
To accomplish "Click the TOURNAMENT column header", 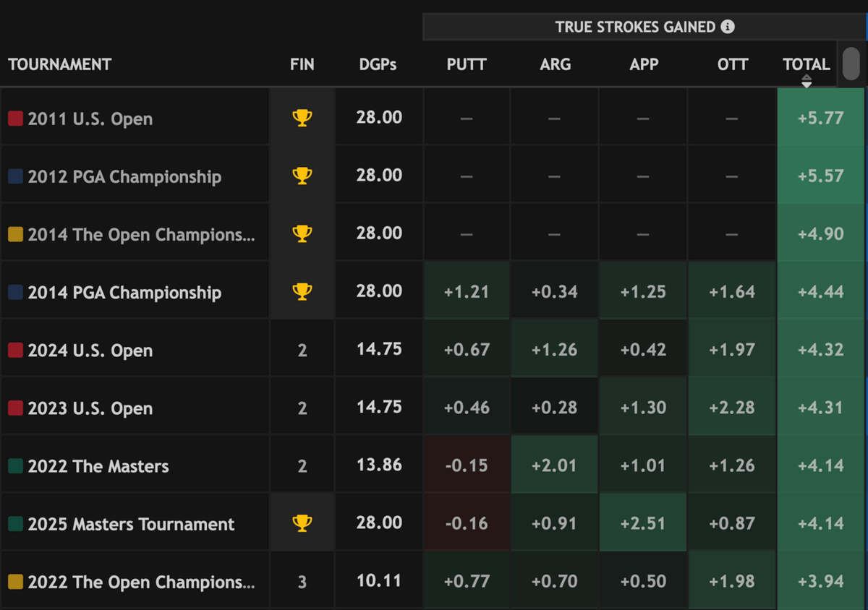I will [60, 64].
